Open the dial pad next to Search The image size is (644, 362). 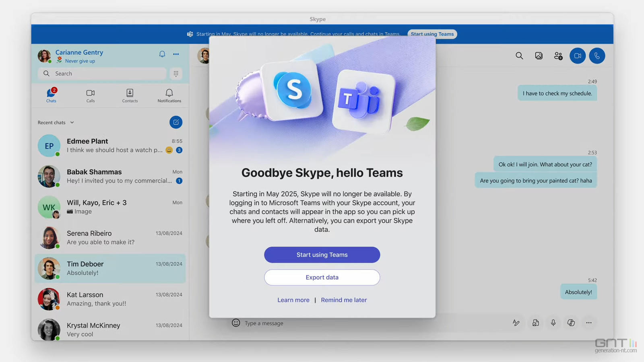[176, 74]
